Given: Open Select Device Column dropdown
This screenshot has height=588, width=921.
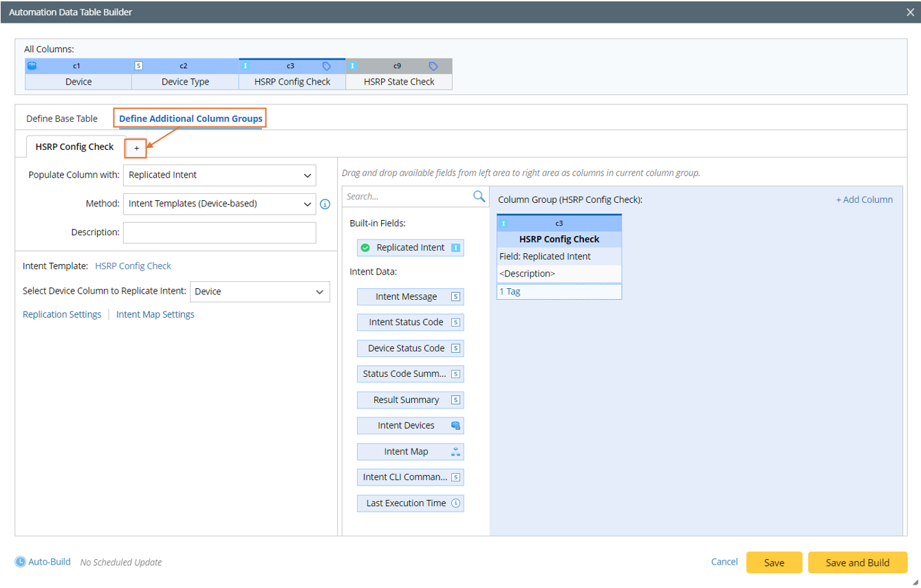Looking at the screenshot, I should (259, 292).
